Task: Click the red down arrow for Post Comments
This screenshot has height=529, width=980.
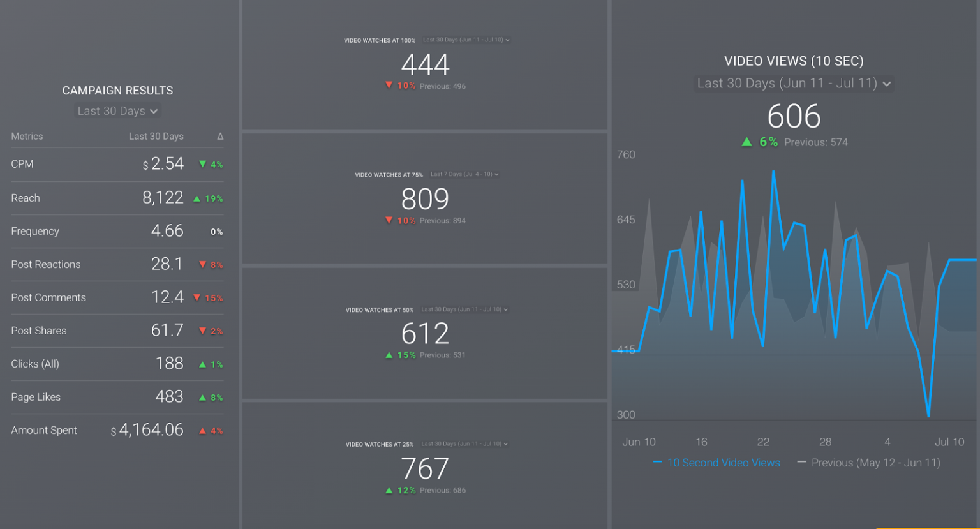Action: [197, 298]
